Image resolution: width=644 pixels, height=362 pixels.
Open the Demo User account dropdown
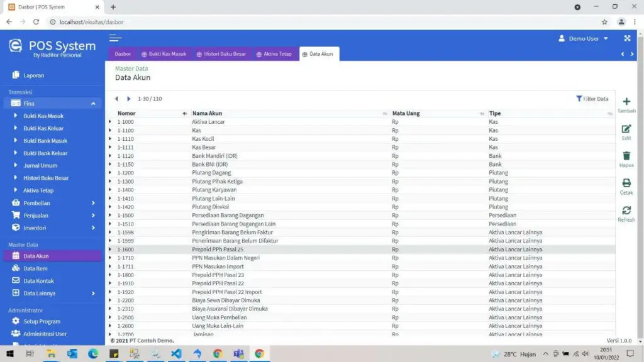tap(582, 38)
